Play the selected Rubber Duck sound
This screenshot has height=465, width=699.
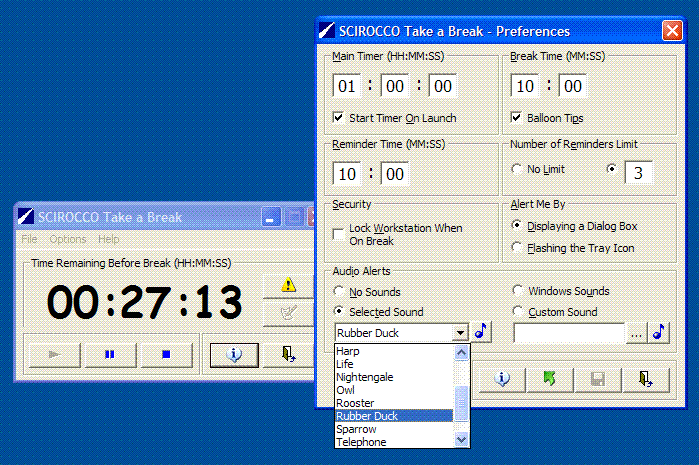tap(481, 332)
